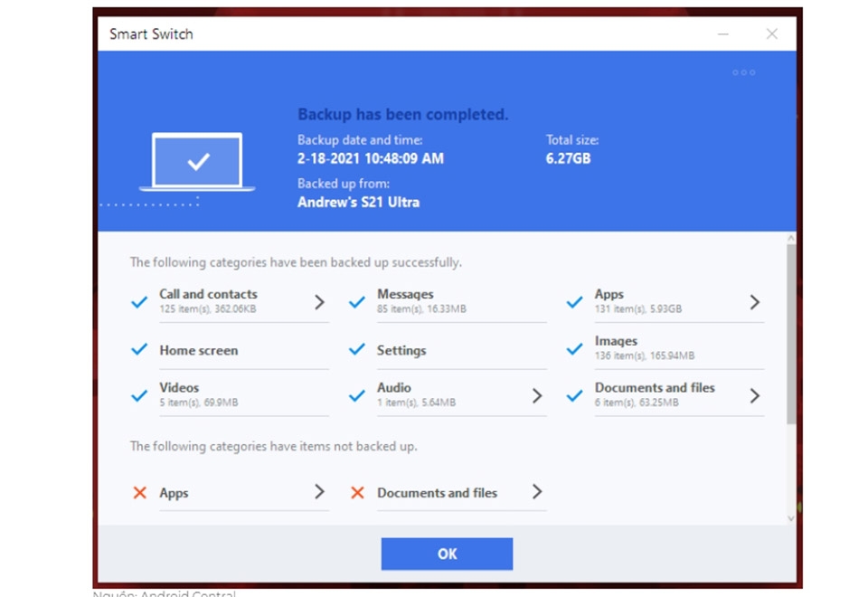868x597 pixels.
Task: Select the Home screen category
Action: [199, 351]
